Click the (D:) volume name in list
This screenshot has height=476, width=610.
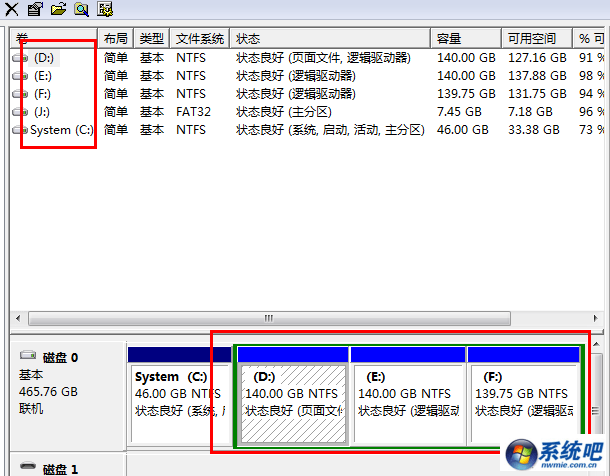(x=44, y=58)
